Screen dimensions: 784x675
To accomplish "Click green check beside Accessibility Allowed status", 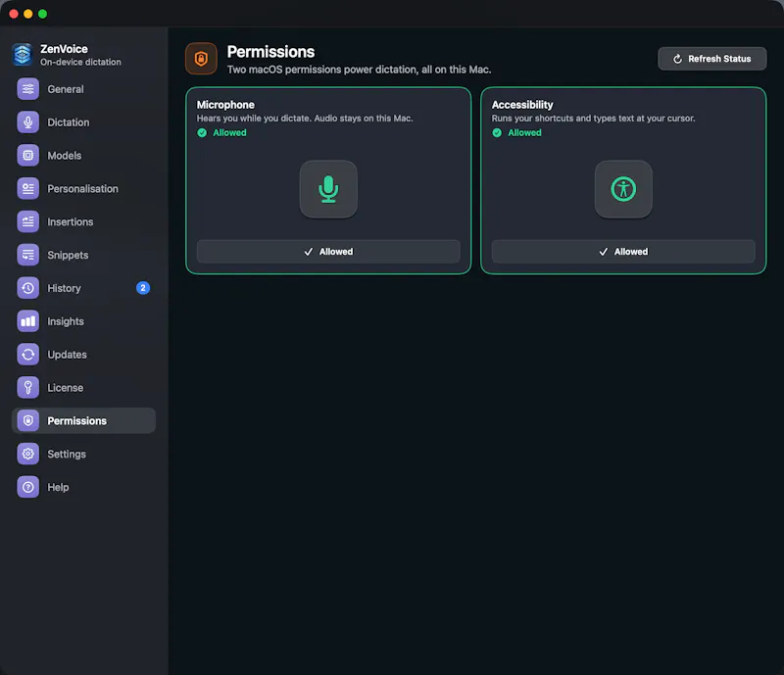I will point(497,132).
